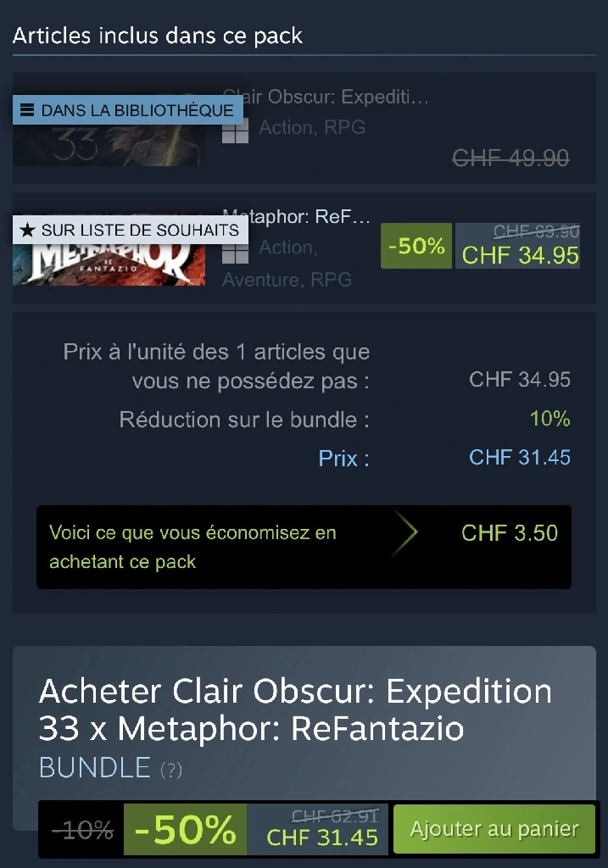Open the Clair Obscur: Expediti… title link
608x868 pixels.
(326, 97)
